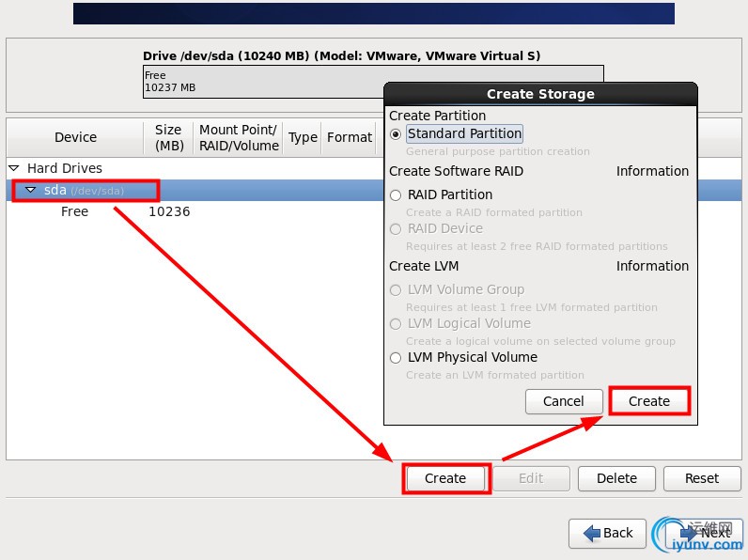Screen dimensions: 748x560
Task: Click the Mount Point/RAID/Volume column header
Action: point(238,137)
